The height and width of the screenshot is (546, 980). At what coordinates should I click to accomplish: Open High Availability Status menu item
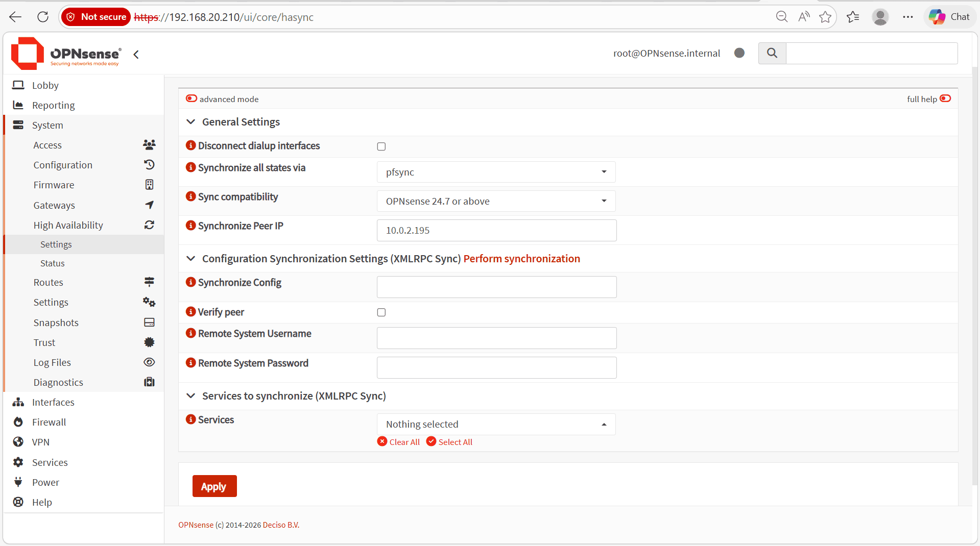click(x=53, y=263)
